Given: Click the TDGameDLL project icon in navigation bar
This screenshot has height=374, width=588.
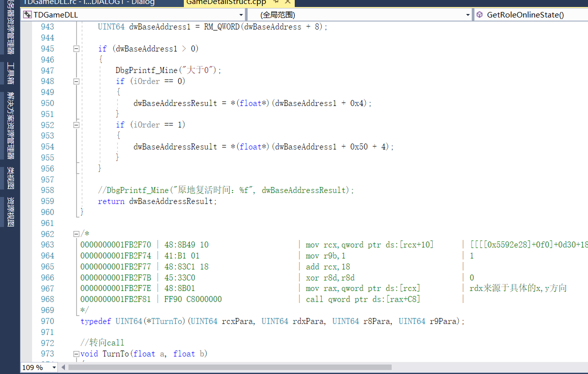Looking at the screenshot, I should pyautogui.click(x=28, y=14).
